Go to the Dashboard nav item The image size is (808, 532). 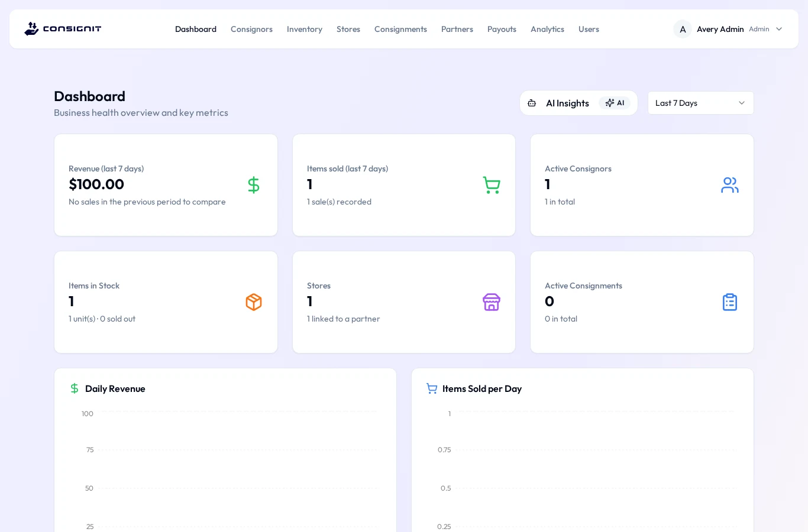(x=196, y=29)
